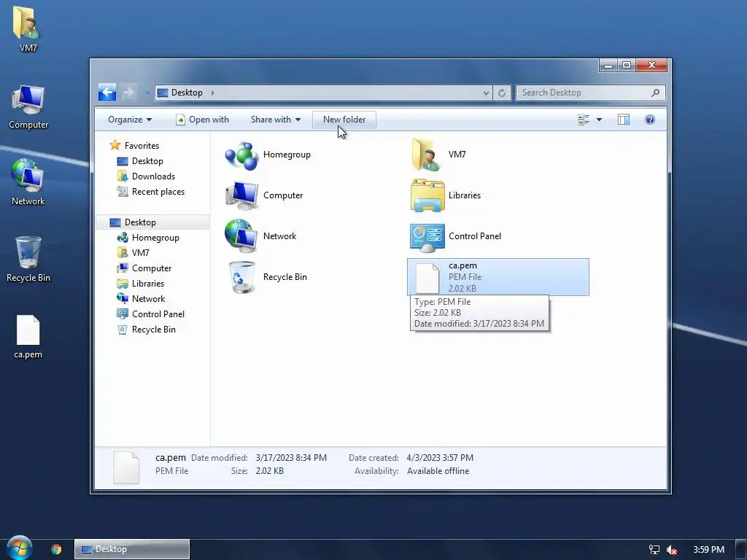The image size is (747, 560).
Task: Expand the address bar history dropdown
Action: 485,93
